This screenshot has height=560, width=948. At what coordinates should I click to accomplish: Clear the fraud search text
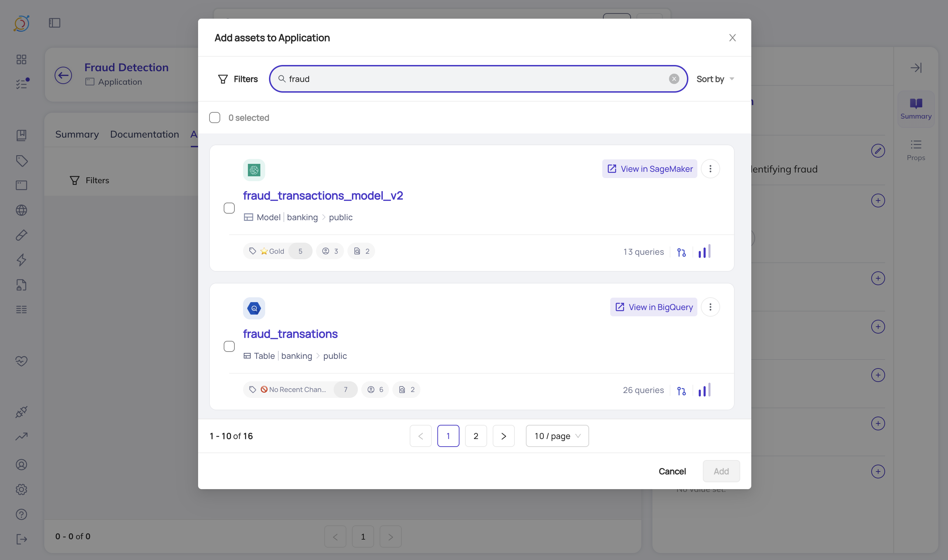(x=673, y=79)
